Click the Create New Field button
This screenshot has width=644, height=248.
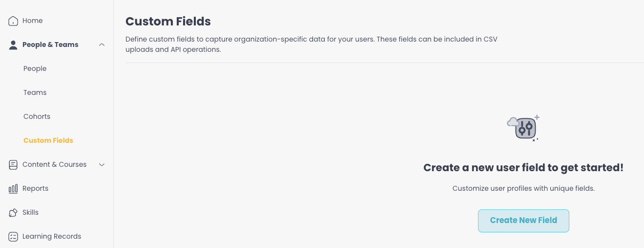[523, 221]
